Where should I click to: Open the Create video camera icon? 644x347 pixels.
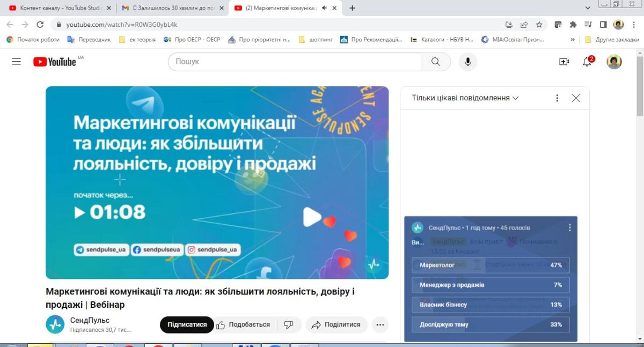click(564, 62)
